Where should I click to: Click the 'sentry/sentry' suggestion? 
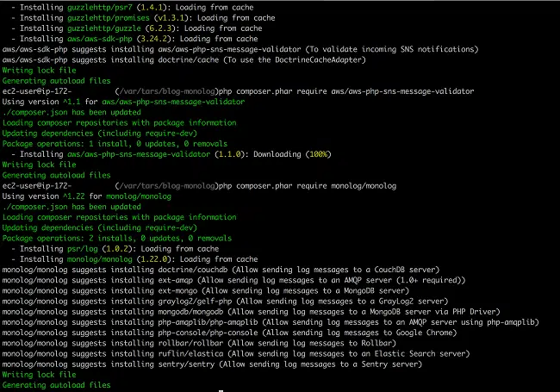pyautogui.click(x=186, y=364)
